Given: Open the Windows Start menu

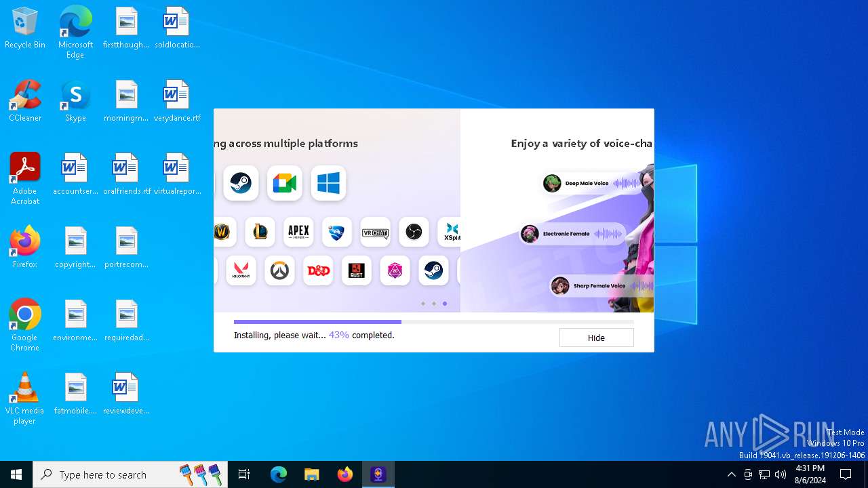Looking at the screenshot, I should (x=16, y=474).
